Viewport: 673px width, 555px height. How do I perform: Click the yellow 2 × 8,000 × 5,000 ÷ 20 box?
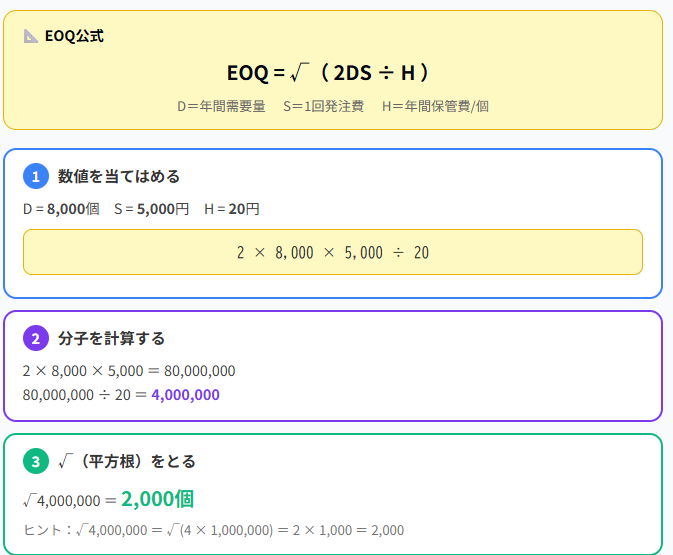[x=332, y=252]
